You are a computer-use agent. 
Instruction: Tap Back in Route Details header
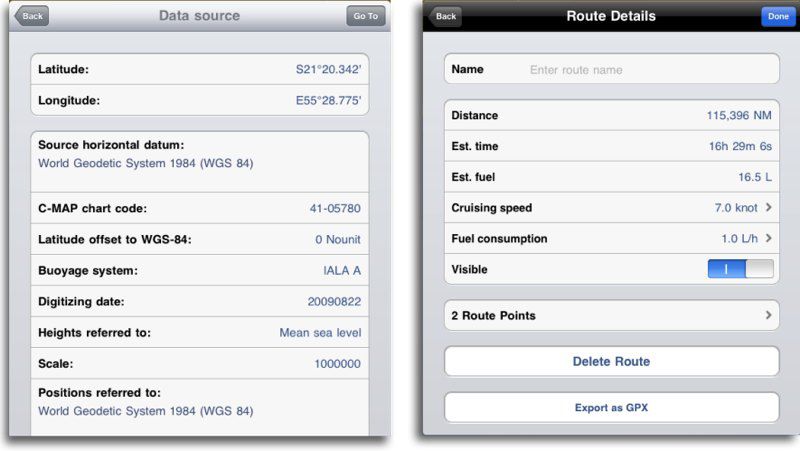[x=445, y=16]
